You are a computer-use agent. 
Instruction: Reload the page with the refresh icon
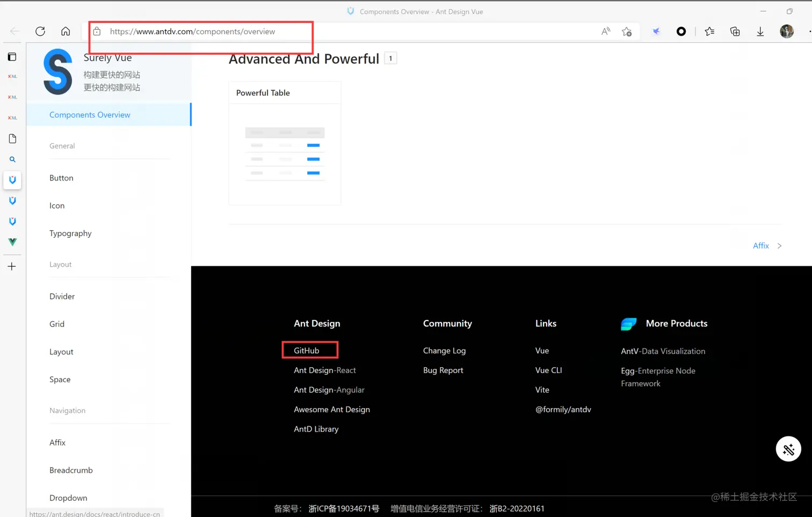[40, 31]
